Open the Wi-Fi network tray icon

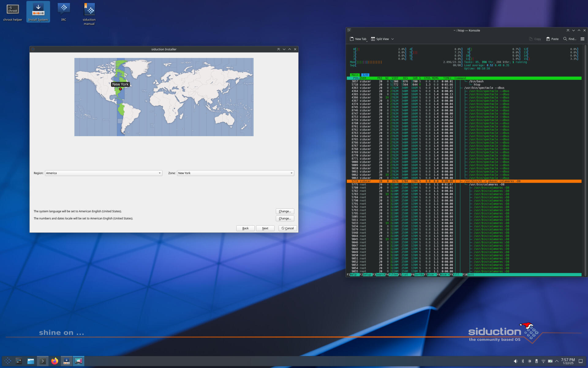coord(543,361)
